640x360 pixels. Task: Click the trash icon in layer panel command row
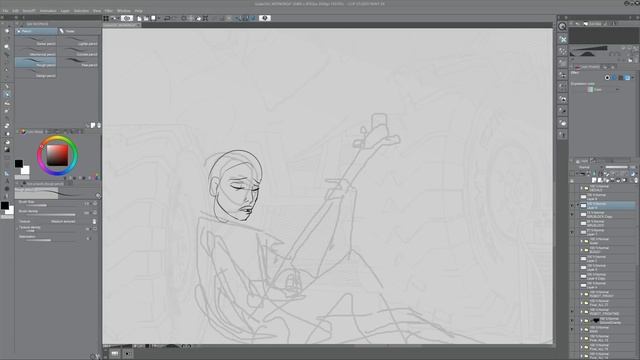[636, 180]
